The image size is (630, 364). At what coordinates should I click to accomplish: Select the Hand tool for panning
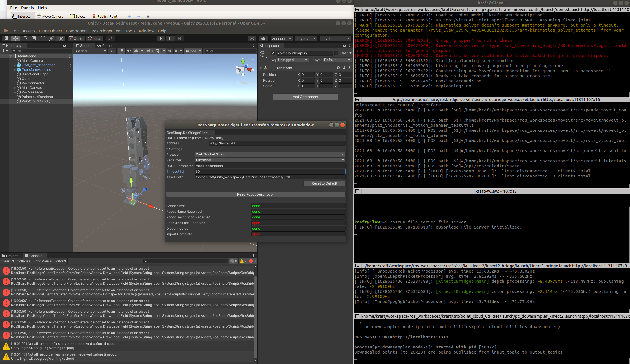coord(6,38)
